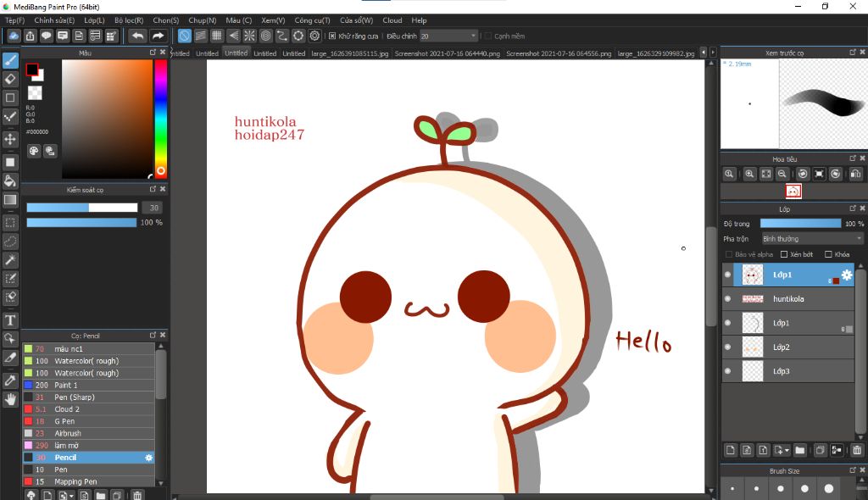Hide the Lớp2 layer
The height and width of the screenshot is (500, 868).
728,347
